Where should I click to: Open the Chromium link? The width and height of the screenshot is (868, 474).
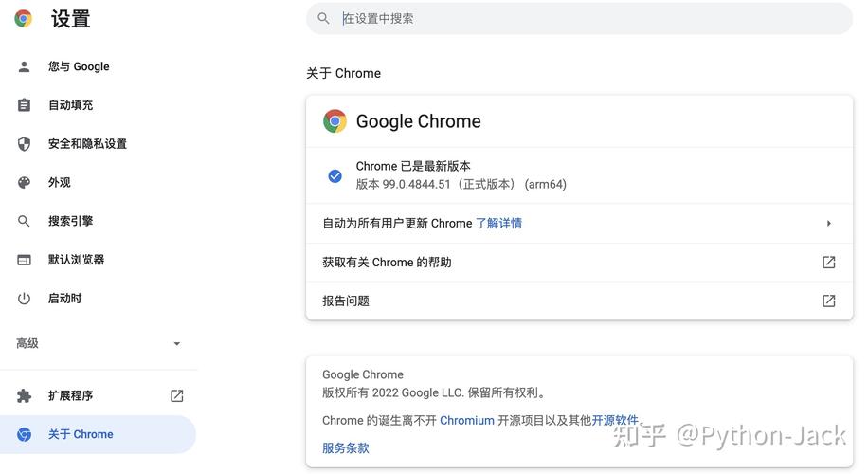[466, 420]
